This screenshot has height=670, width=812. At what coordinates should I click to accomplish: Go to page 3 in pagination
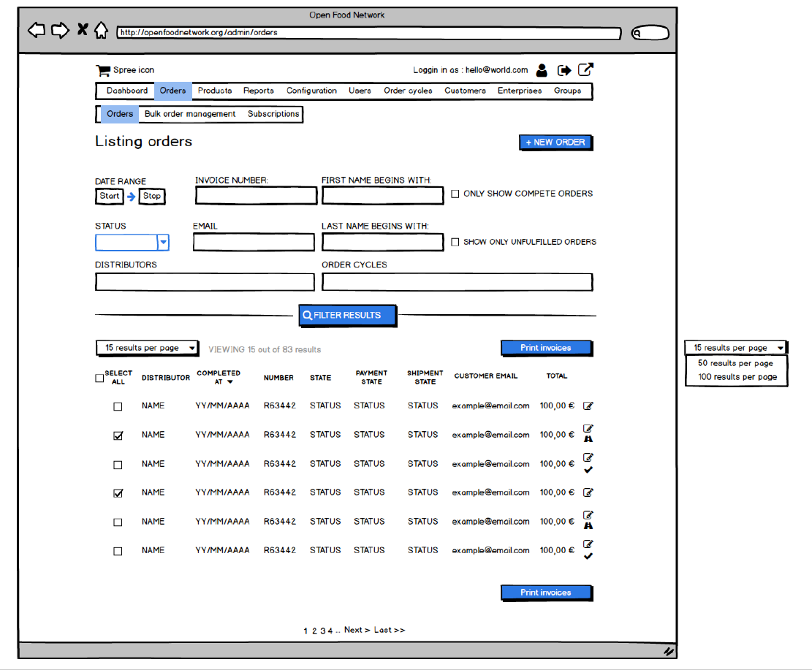(x=322, y=631)
